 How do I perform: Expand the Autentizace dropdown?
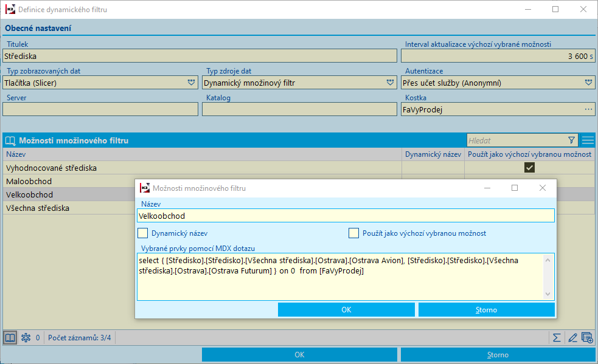(x=589, y=82)
